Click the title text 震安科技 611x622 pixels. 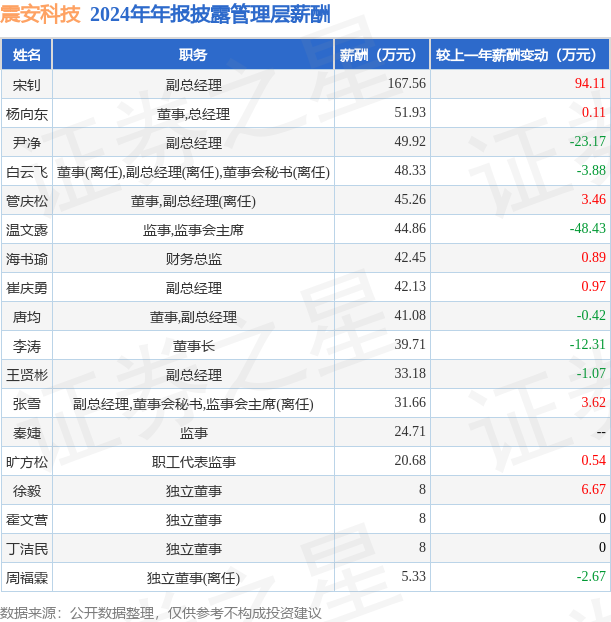click(40, 15)
